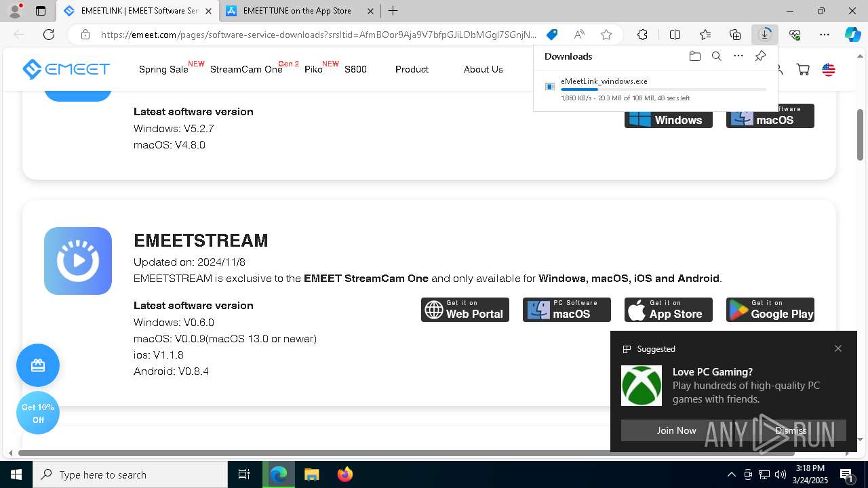Open File Explorer from taskbar
Screen dimensions: 868x488
[311, 474]
